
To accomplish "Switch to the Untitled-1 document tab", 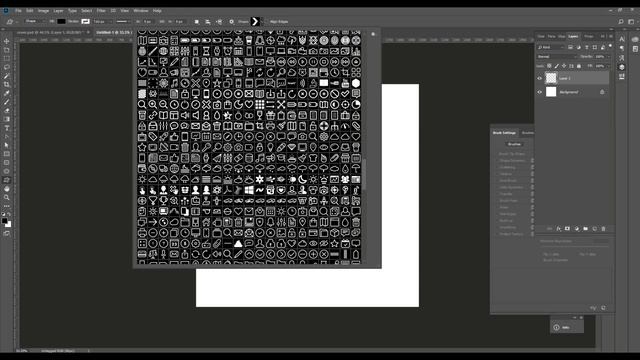I will 113,32.
